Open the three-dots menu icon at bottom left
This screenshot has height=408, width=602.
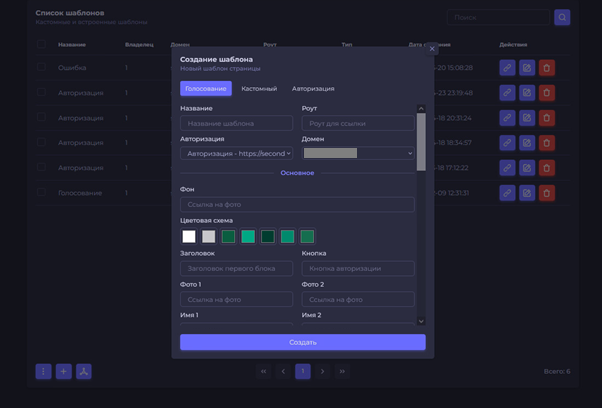43,371
